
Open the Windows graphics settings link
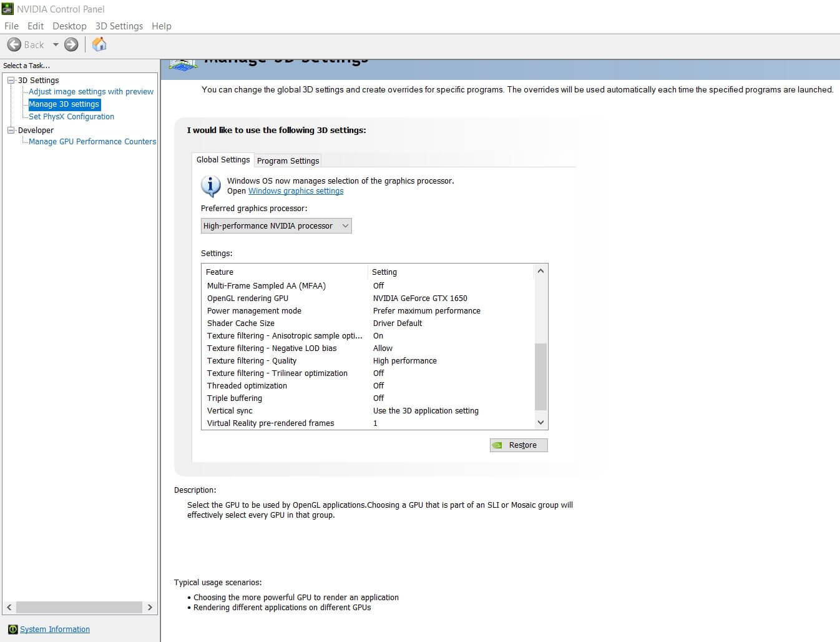296,191
